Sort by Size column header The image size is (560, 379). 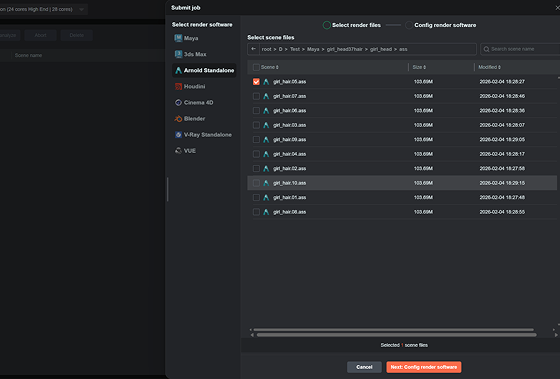tap(419, 67)
